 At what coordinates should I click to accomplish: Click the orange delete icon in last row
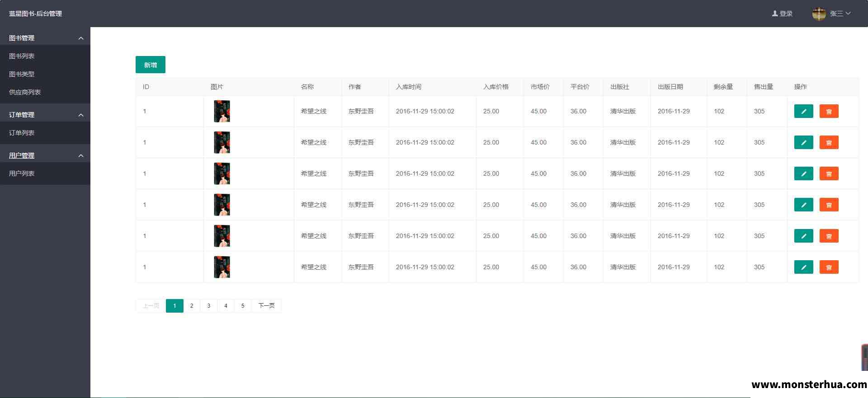829,267
